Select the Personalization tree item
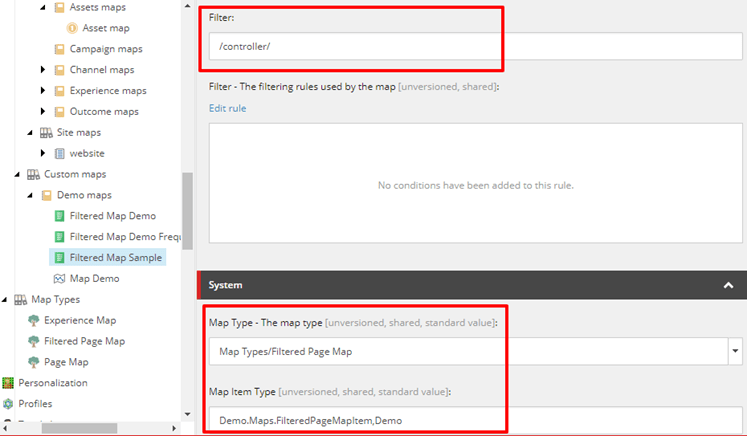The image size is (747, 436). point(53,383)
